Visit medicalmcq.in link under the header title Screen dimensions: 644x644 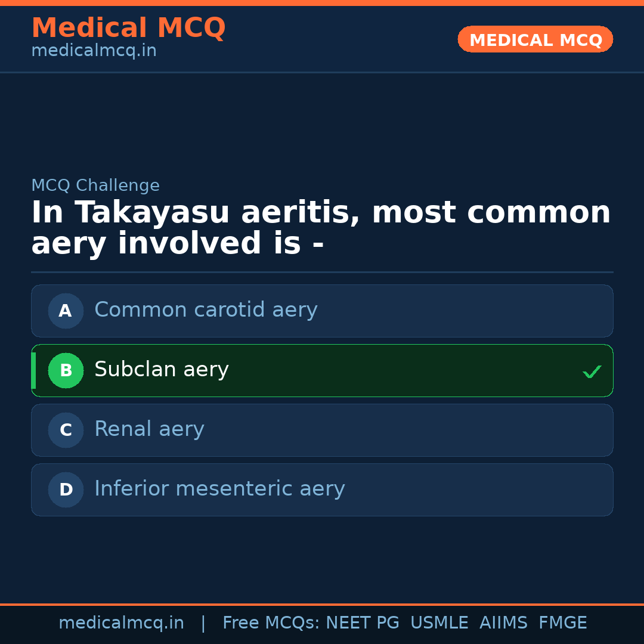(94, 51)
